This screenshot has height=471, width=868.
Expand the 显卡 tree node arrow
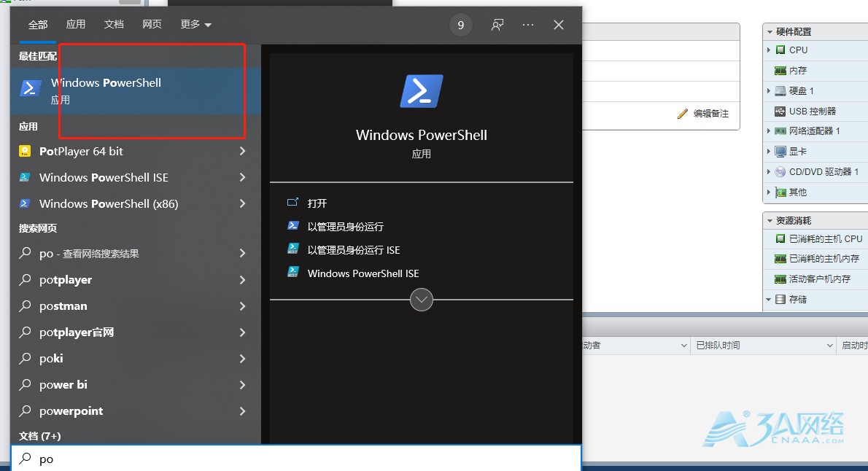[x=768, y=151]
